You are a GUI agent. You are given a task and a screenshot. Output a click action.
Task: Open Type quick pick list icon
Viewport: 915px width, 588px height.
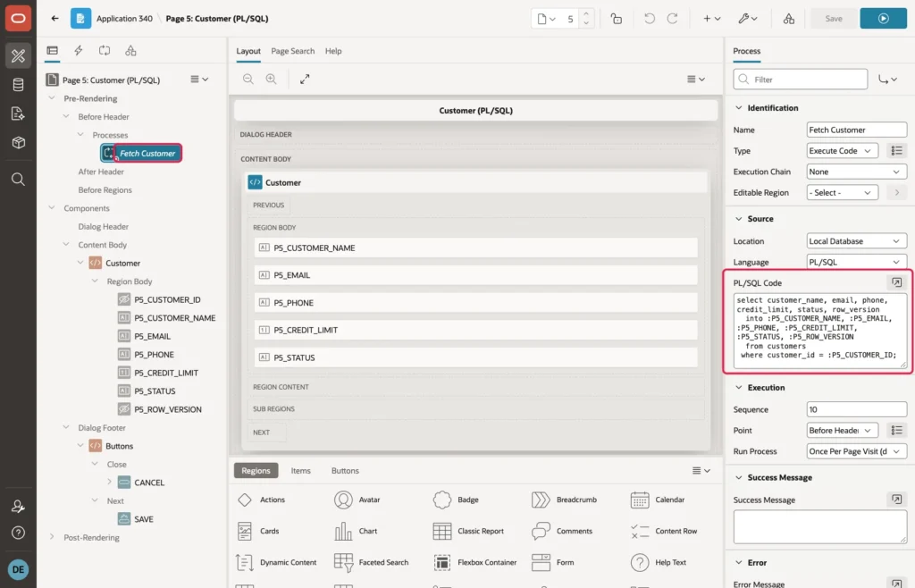(896, 150)
